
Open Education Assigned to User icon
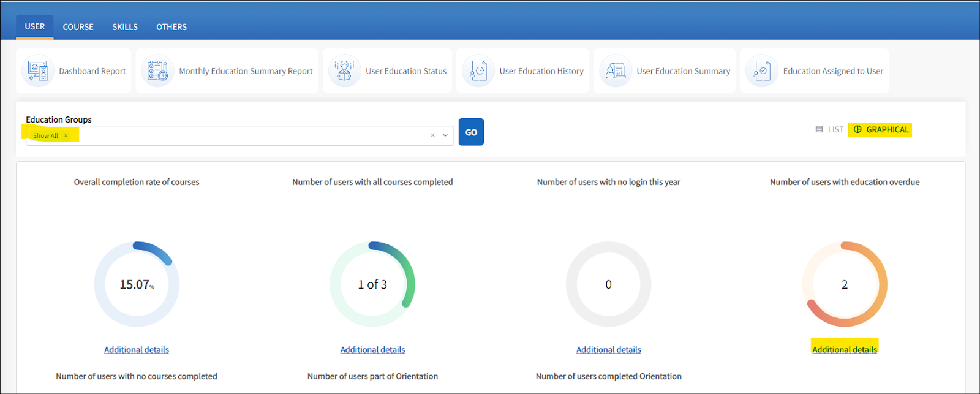pos(762,71)
